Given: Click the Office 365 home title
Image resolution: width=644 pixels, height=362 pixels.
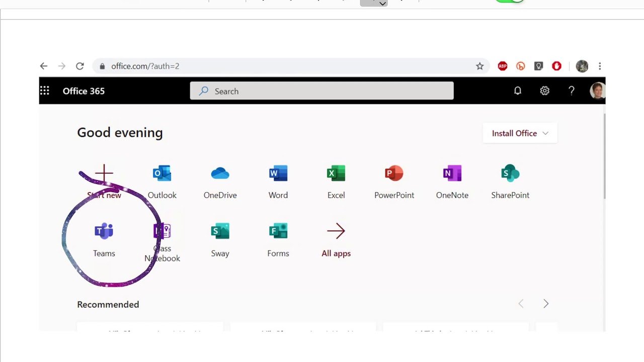Looking at the screenshot, I should point(84,91).
